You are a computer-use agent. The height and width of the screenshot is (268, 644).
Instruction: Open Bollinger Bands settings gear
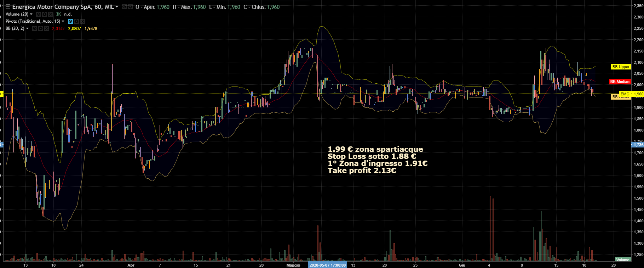coord(40,28)
